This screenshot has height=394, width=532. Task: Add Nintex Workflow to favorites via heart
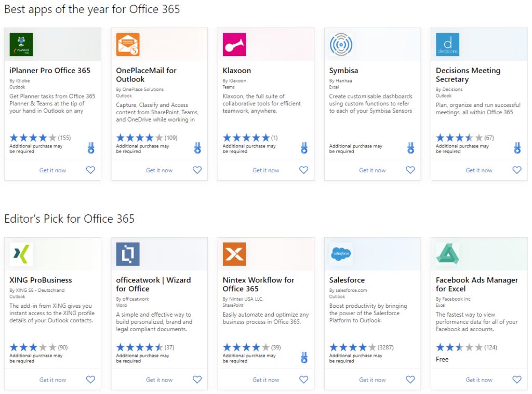[303, 379]
